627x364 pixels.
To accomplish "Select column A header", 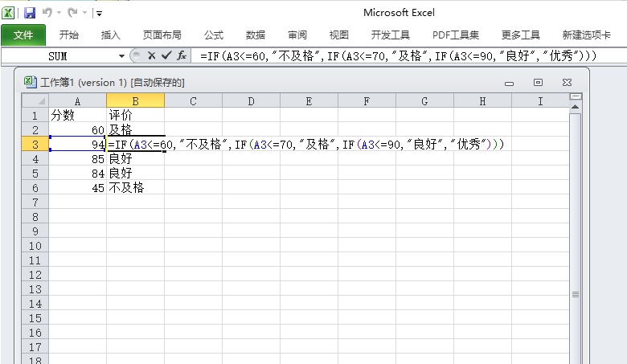I will (x=78, y=101).
